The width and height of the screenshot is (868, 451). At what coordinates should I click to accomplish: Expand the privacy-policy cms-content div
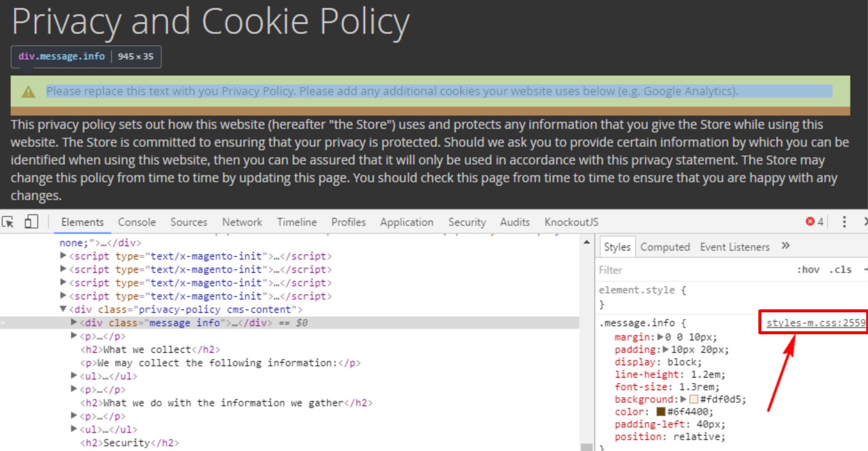[63, 309]
